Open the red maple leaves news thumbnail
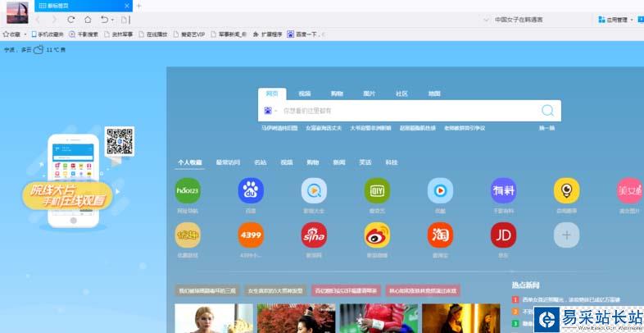Screen dimensions: 644x333 click(296, 318)
